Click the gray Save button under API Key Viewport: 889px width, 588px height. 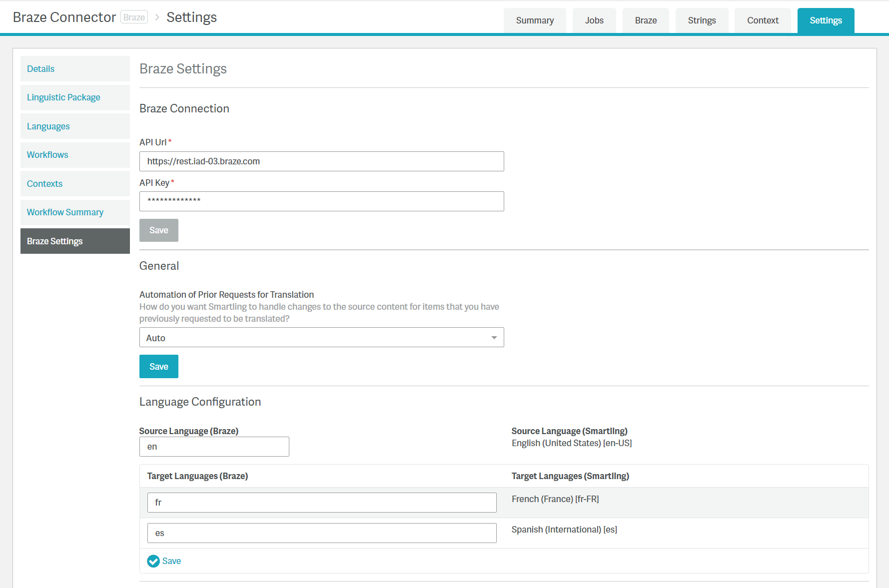click(x=158, y=230)
